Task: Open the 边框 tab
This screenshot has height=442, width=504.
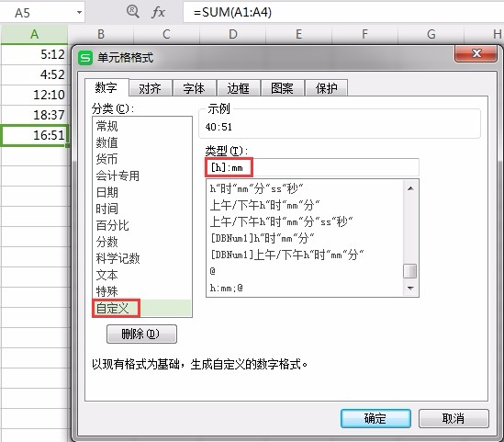Action: pyautogui.click(x=238, y=88)
